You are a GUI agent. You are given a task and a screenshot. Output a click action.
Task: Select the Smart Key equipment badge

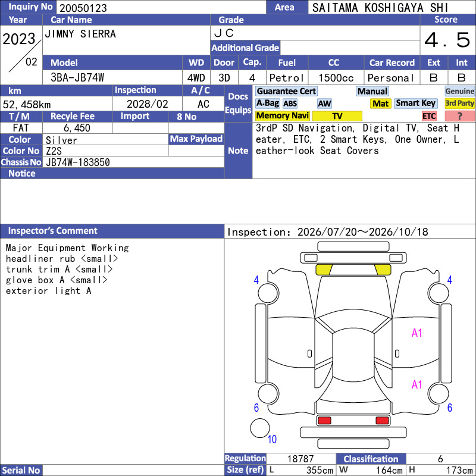(415, 103)
